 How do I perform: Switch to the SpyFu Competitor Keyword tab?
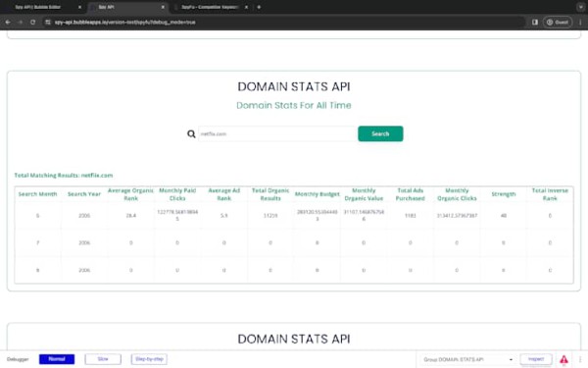(x=211, y=7)
